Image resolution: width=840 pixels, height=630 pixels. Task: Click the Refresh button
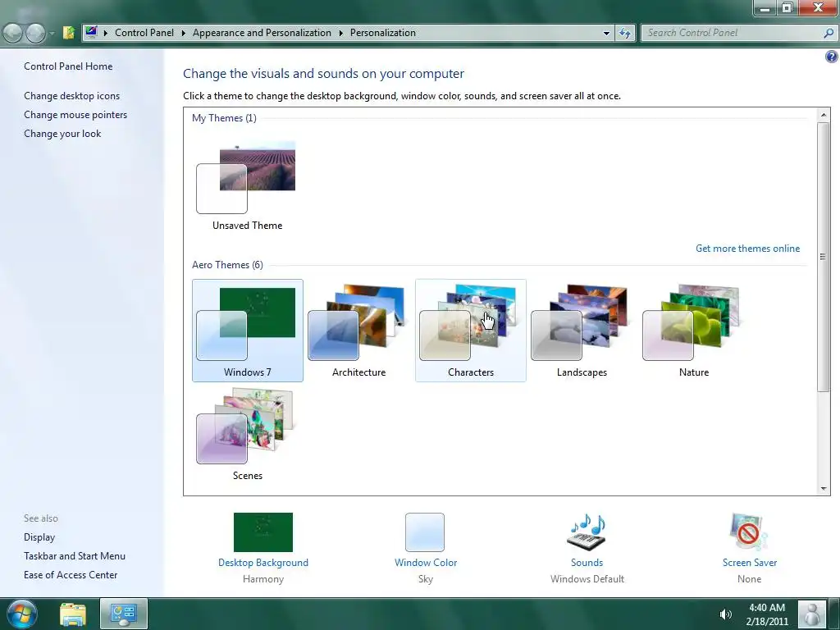pos(624,33)
